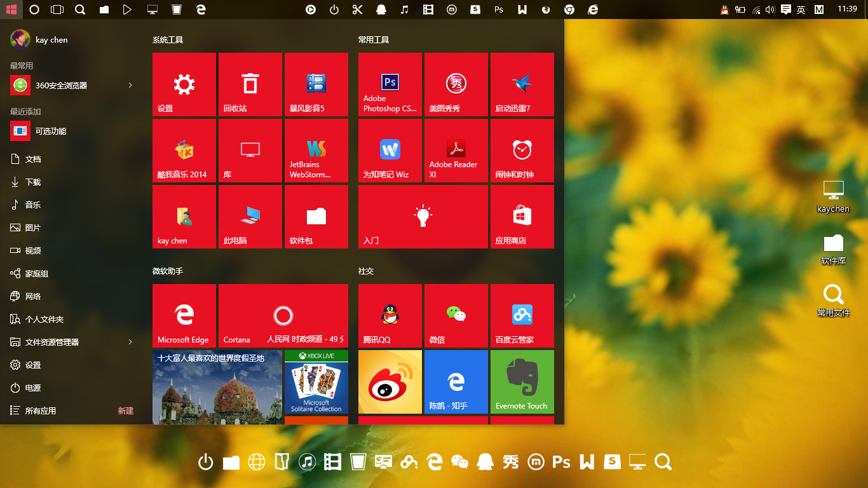Open the Microsoft Edge tile

[x=184, y=316]
